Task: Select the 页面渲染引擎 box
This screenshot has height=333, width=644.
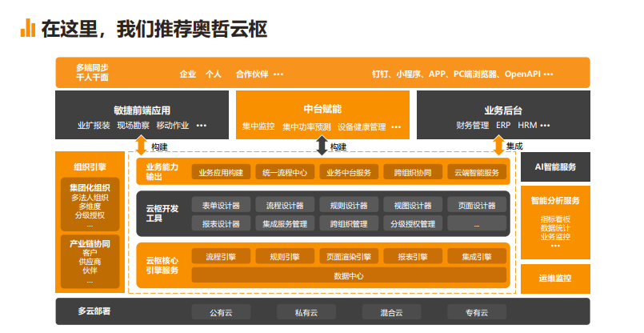Action: click(348, 257)
